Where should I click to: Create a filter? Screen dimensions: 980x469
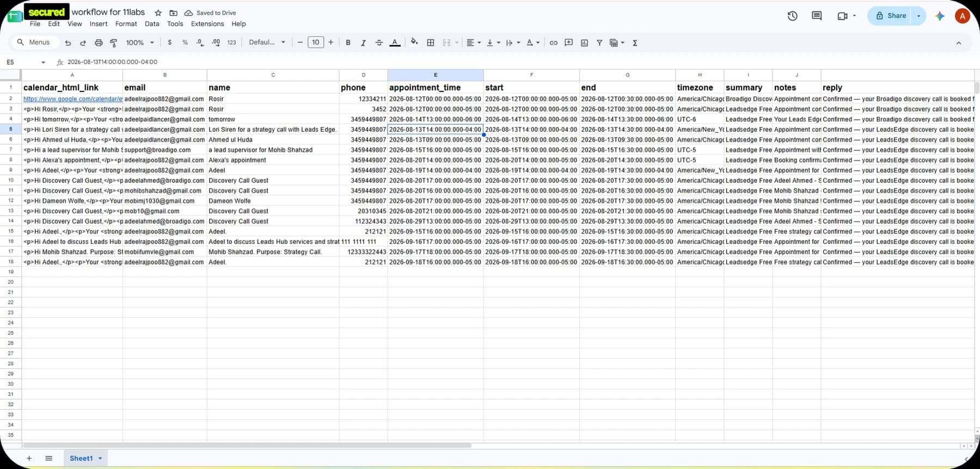[x=599, y=42]
